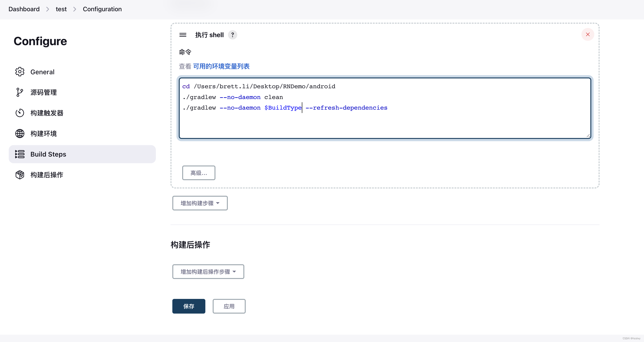The image size is (644, 342).
Task: Click the build environment globe icon
Action: click(20, 133)
